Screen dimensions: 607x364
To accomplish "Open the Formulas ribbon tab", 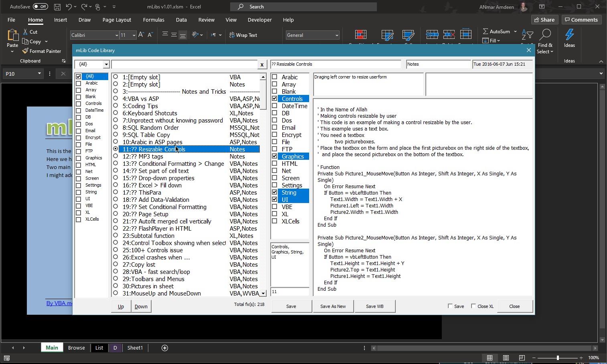I will (x=153, y=20).
